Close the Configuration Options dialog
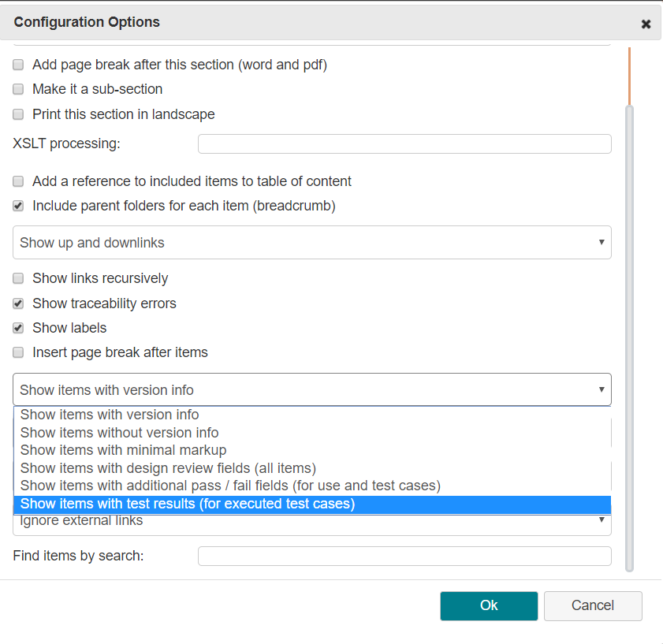Screen dimensions: 663x644 646,24
